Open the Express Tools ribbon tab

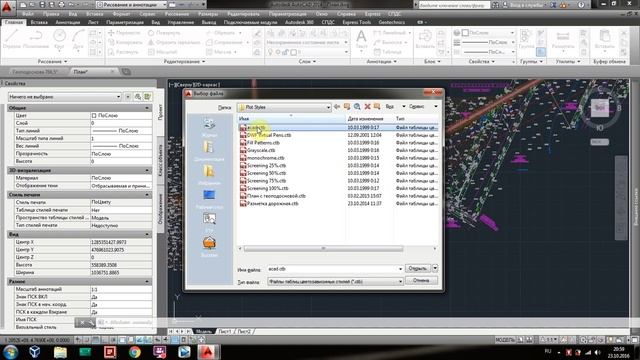[356, 22]
